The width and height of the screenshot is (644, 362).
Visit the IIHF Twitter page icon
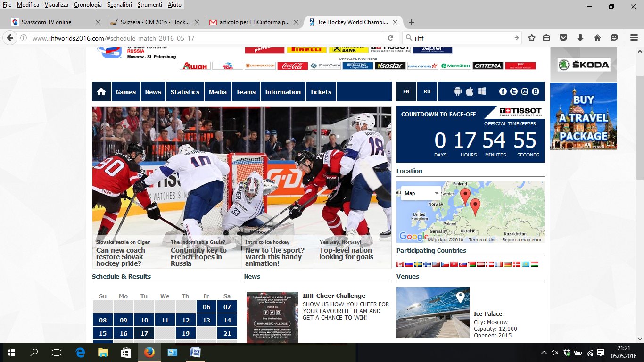[514, 92]
